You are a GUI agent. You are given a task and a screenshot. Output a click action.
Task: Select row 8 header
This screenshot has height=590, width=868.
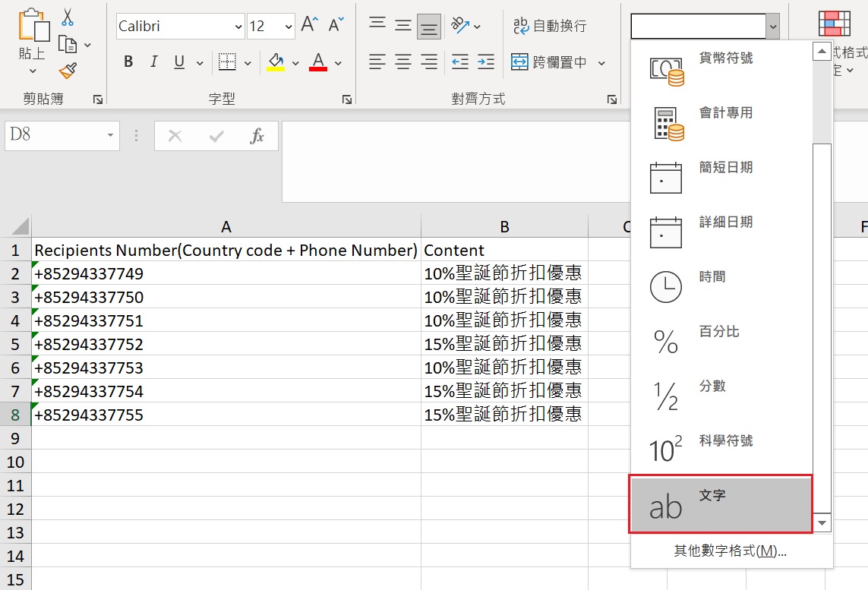pyautogui.click(x=15, y=415)
